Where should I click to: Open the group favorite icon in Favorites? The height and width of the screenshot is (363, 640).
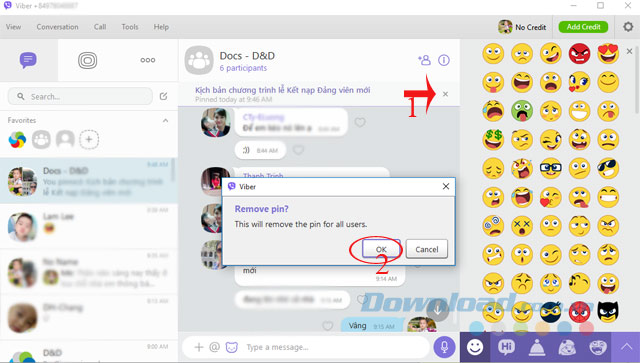pos(41,140)
